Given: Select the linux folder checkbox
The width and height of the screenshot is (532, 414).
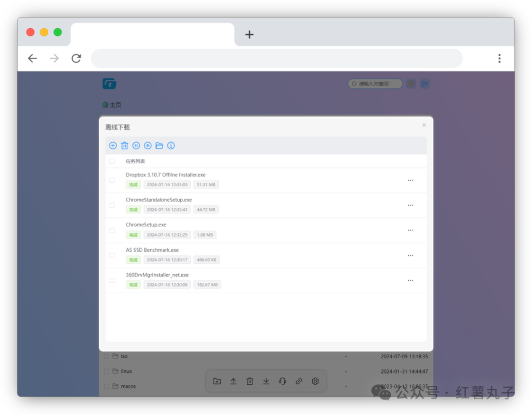Looking at the screenshot, I should (x=105, y=371).
